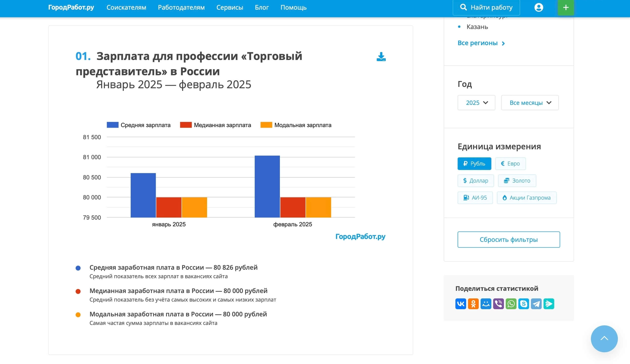Viewport: 630px width, 364px height.
Task: Switch unit to АИ-95
Action: point(475,198)
